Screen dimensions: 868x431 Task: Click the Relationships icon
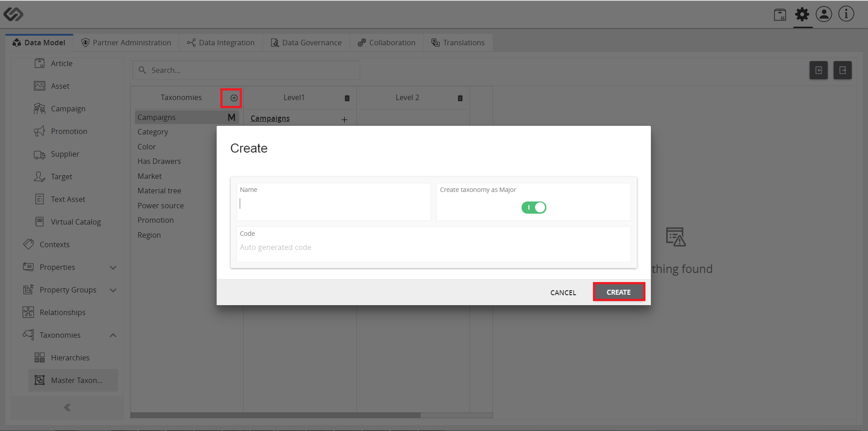[x=28, y=312]
